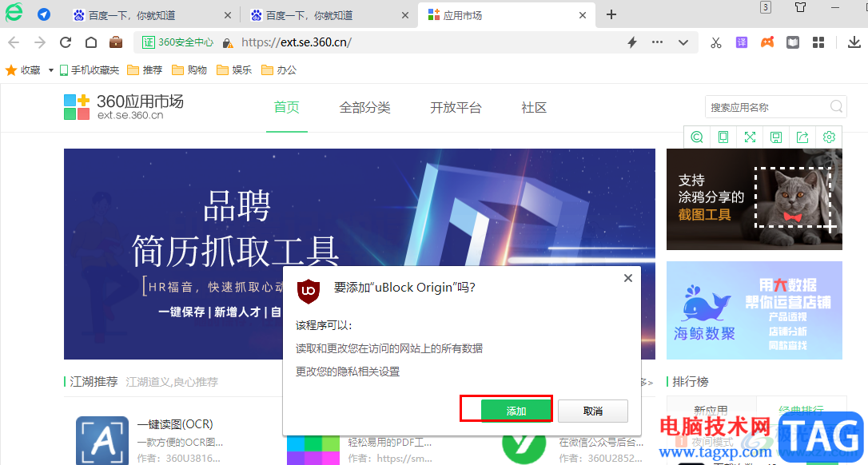The width and height of the screenshot is (868, 465).
Task: Open the 办公 bookmark folder
Action: tap(279, 70)
